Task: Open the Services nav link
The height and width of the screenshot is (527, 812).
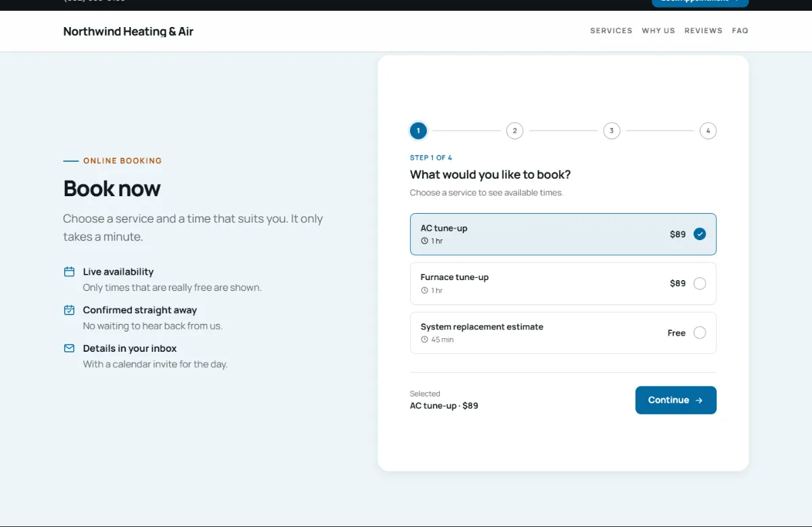Action: (611, 31)
